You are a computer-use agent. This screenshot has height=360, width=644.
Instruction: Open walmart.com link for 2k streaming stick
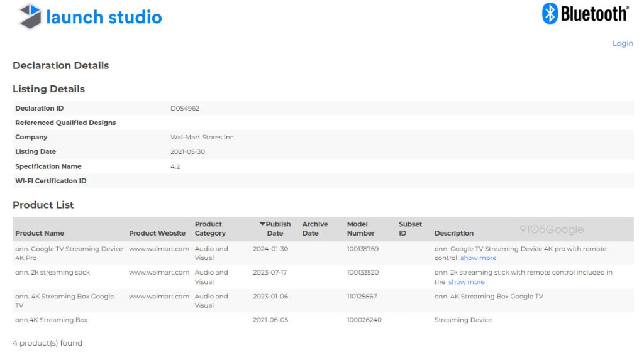tap(159, 273)
